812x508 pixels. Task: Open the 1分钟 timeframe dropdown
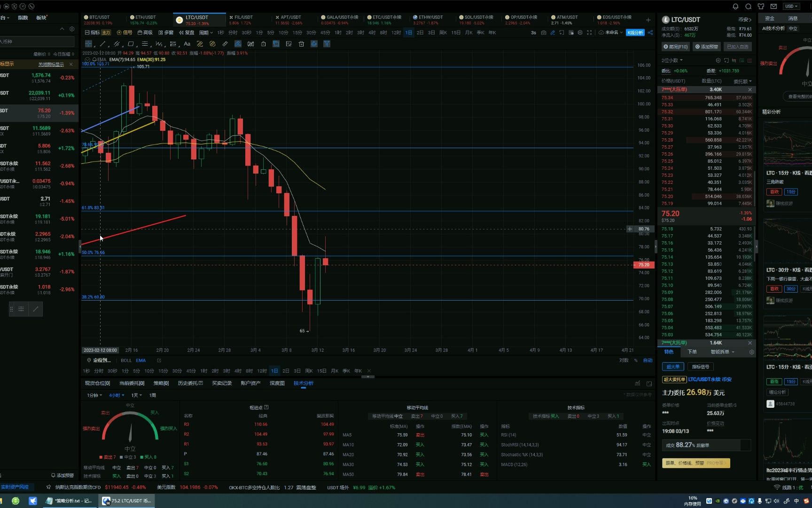[x=94, y=396]
